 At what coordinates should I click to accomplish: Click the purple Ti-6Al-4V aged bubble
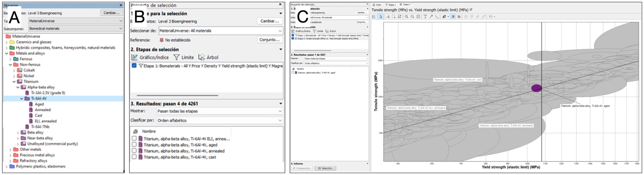[536, 88]
